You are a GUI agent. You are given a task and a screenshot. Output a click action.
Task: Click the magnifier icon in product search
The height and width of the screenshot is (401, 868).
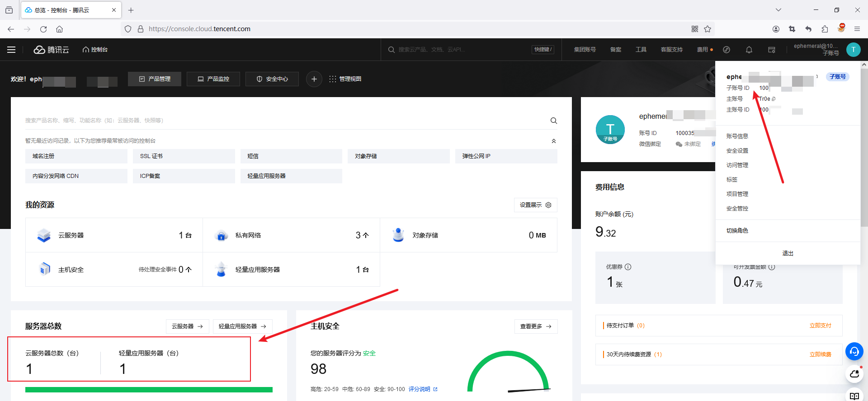pos(554,121)
